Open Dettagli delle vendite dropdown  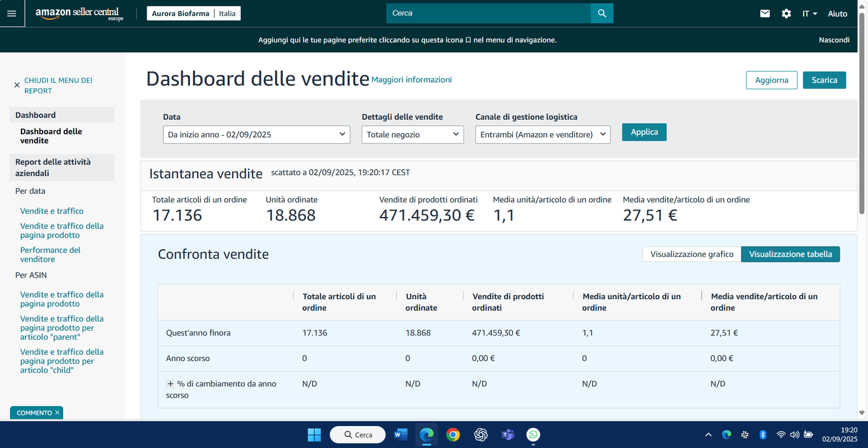pos(413,135)
